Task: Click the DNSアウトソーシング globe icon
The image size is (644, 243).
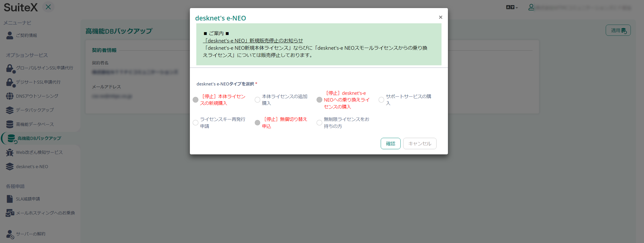Action: point(10,96)
